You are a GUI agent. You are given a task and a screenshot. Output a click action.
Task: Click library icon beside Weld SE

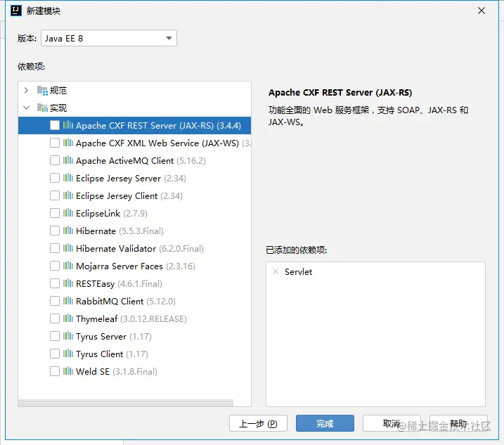[x=67, y=371]
